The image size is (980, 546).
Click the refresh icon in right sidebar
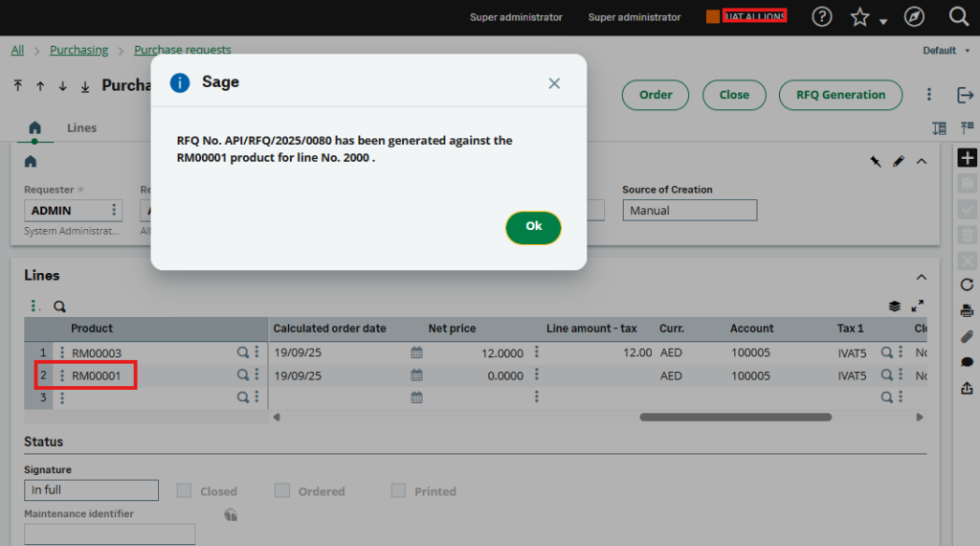(x=967, y=284)
